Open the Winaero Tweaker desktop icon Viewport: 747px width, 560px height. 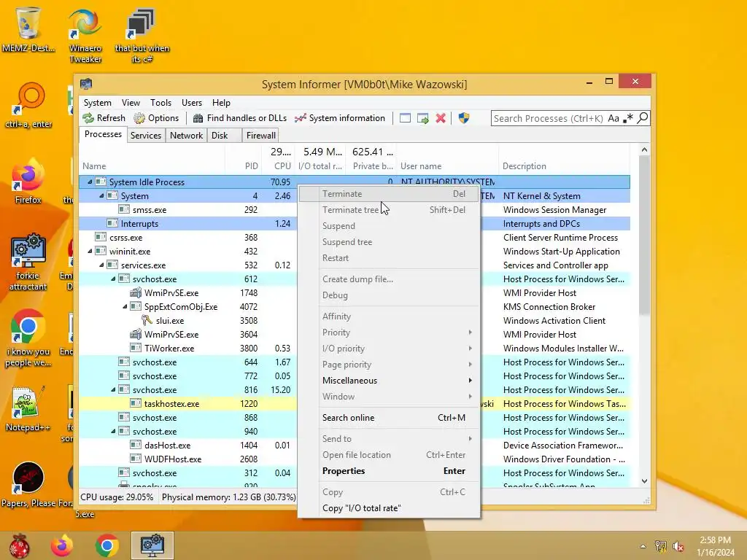pos(85,36)
